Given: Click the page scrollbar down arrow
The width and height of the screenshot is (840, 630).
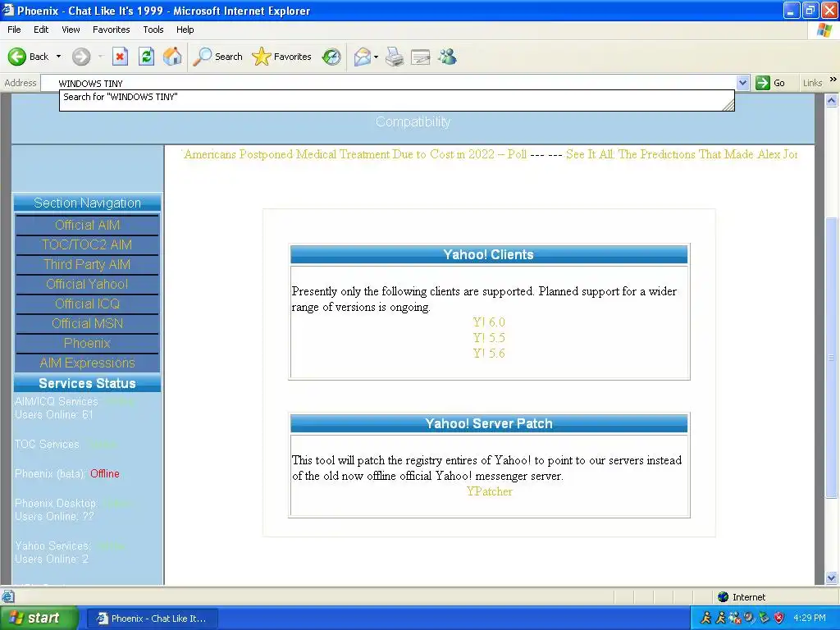Looking at the screenshot, I should click(832, 578).
